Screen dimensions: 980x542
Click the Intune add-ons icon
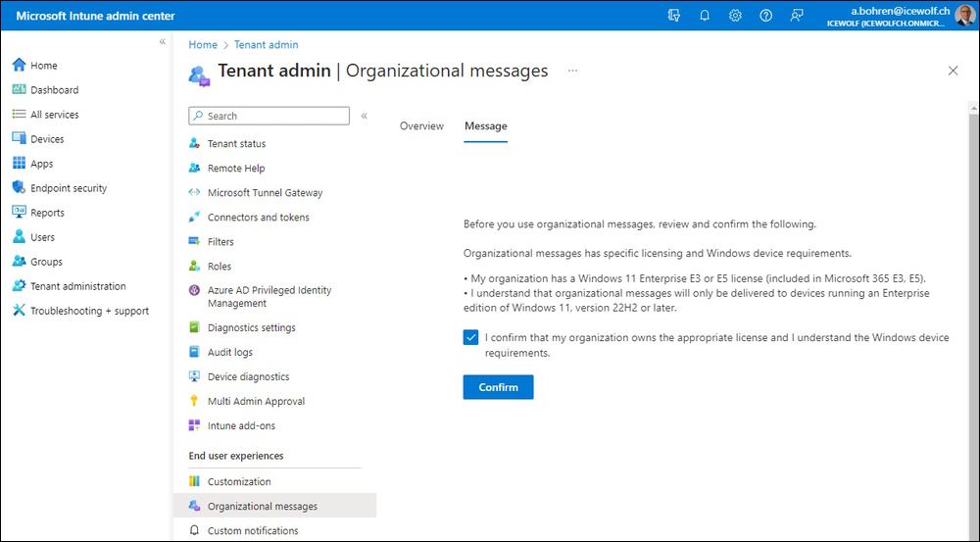tap(194, 425)
